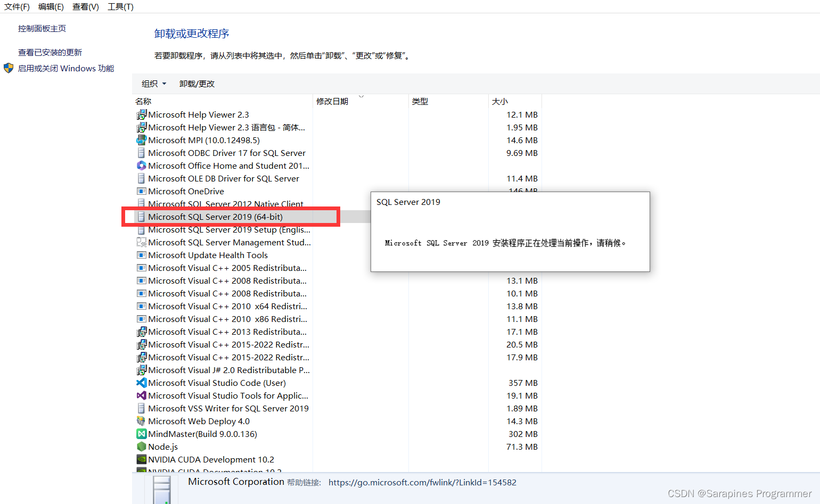Click the Visual Studio Code (User) icon

point(141,383)
